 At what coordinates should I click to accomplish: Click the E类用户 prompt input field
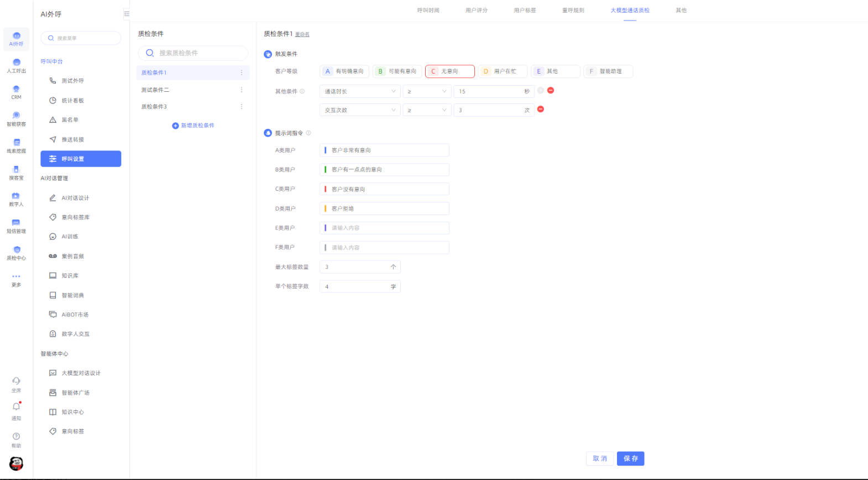[x=384, y=228]
